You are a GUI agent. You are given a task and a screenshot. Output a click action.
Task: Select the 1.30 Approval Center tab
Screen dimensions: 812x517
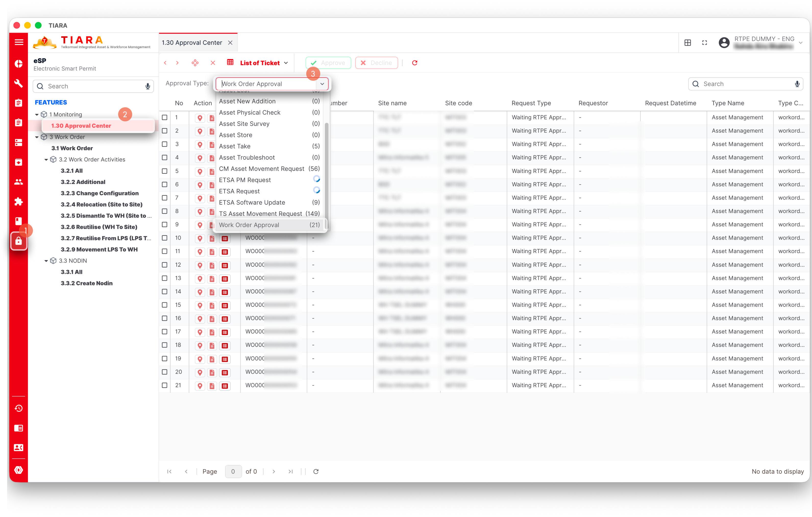point(192,42)
